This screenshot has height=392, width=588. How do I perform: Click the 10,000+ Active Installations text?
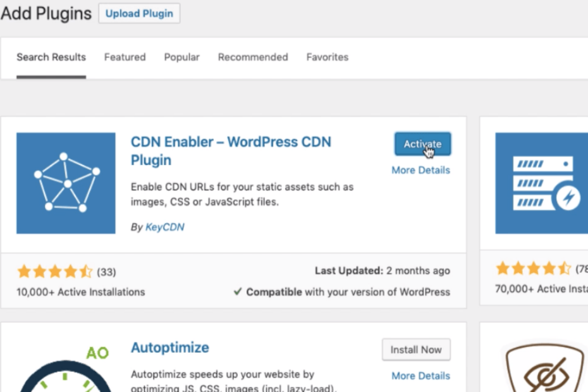coord(81,292)
